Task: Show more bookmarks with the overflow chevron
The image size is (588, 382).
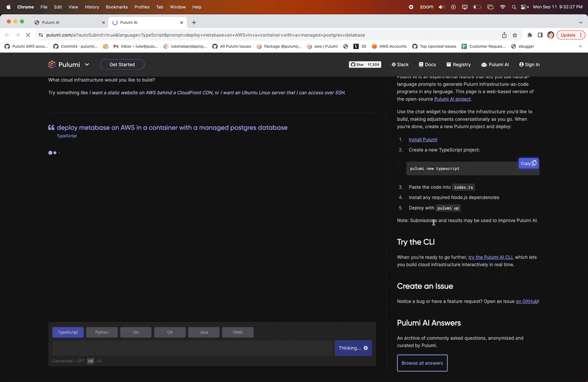Action: click(581, 47)
